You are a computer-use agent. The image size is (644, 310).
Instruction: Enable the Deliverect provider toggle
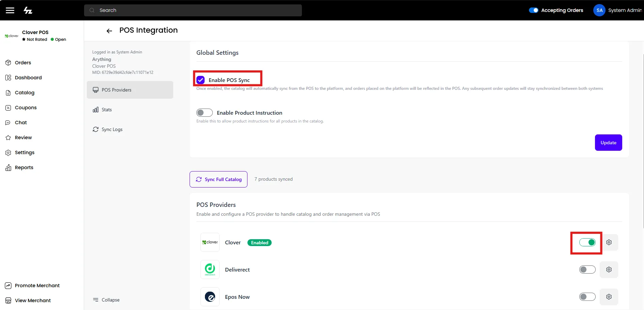[587, 270]
